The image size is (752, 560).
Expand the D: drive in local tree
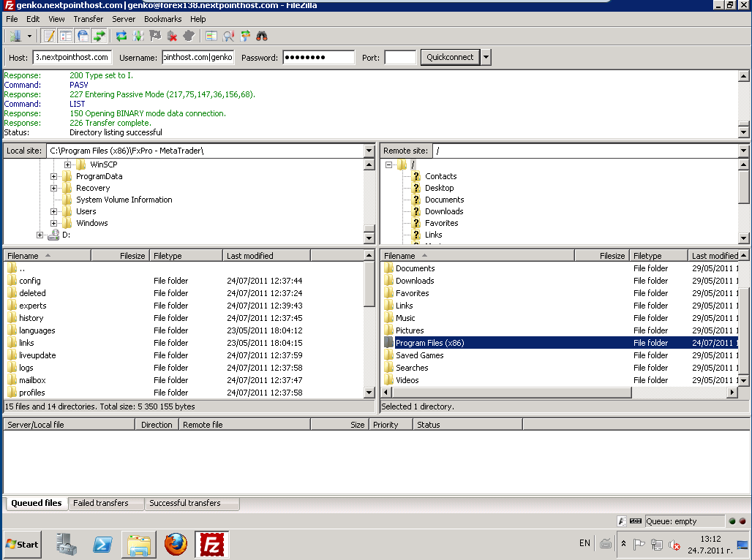[40, 235]
